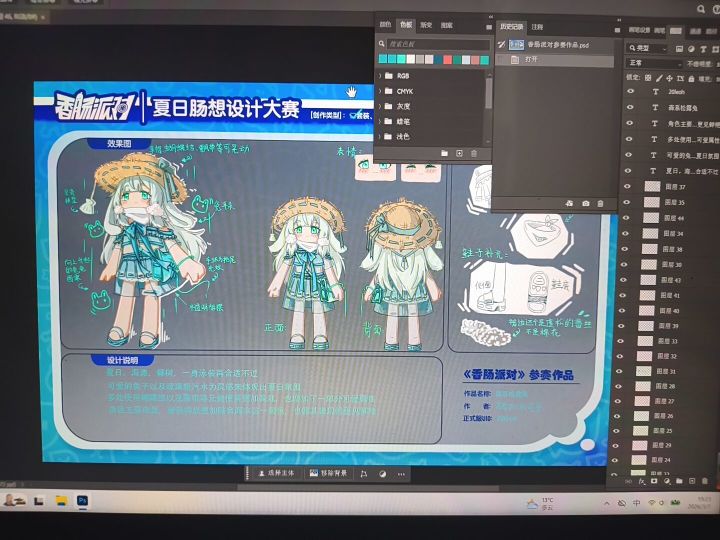Toggle visibility of 图层 35

pos(627,202)
